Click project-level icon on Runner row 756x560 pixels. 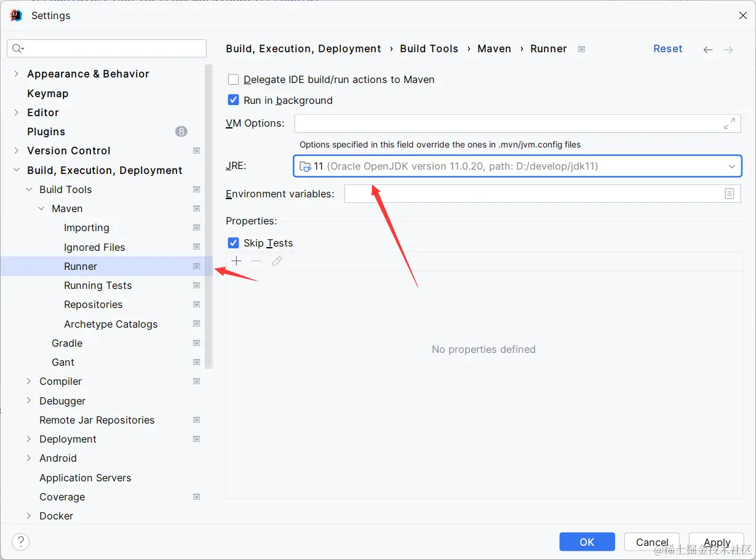(197, 266)
